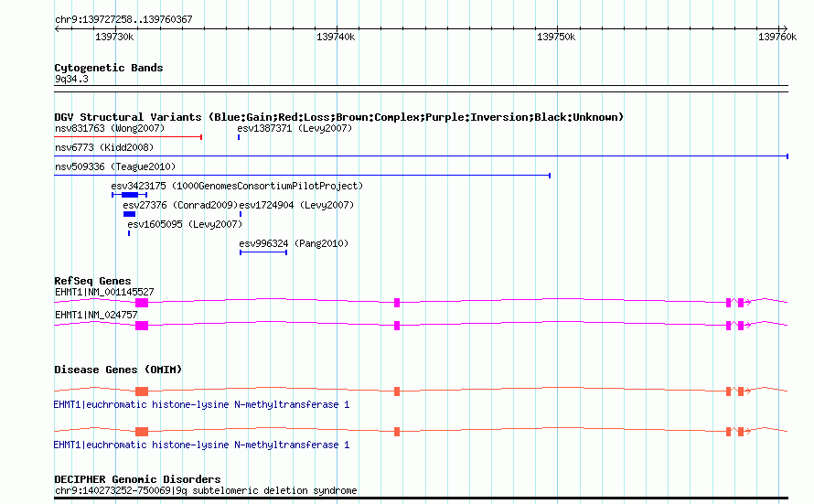814x504 pixels.
Task: Click the 139740k ruler label
Action: point(336,37)
